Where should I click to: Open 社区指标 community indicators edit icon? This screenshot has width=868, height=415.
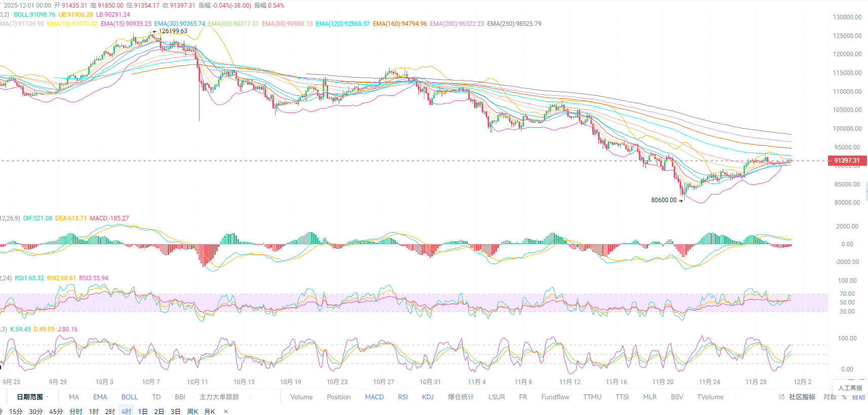(x=781, y=397)
